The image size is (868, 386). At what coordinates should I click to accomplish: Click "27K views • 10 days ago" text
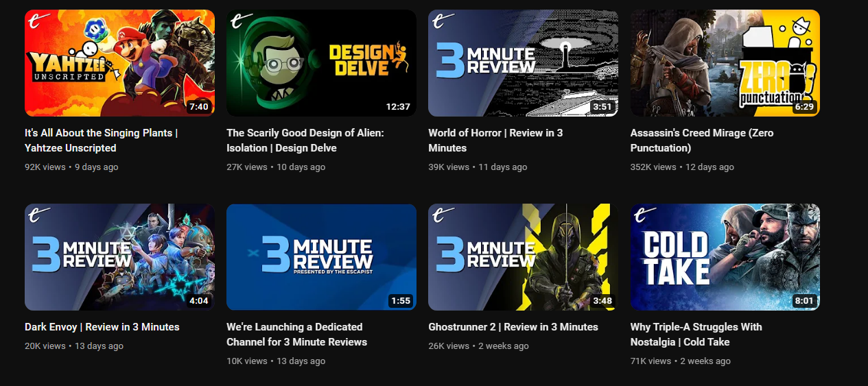pyautogui.click(x=276, y=167)
